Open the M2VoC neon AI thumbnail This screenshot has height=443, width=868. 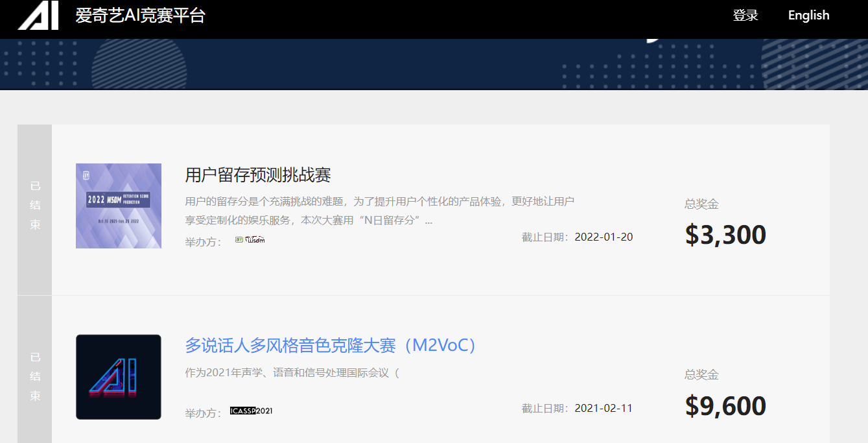coord(119,377)
